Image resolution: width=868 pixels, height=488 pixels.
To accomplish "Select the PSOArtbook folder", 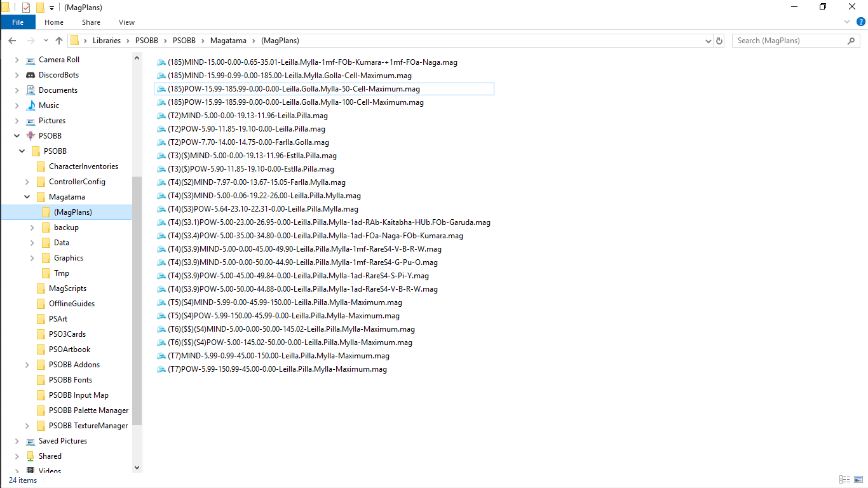I will point(70,349).
